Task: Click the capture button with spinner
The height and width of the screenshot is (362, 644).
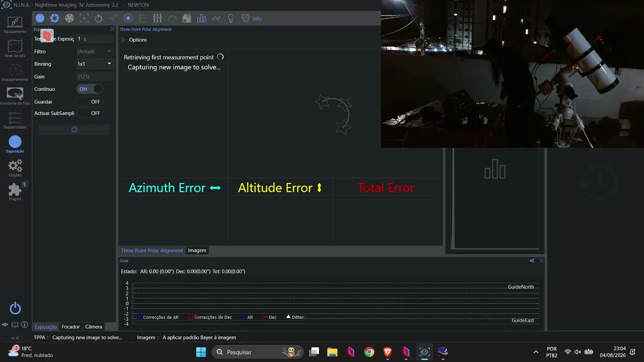Action: coord(74,130)
